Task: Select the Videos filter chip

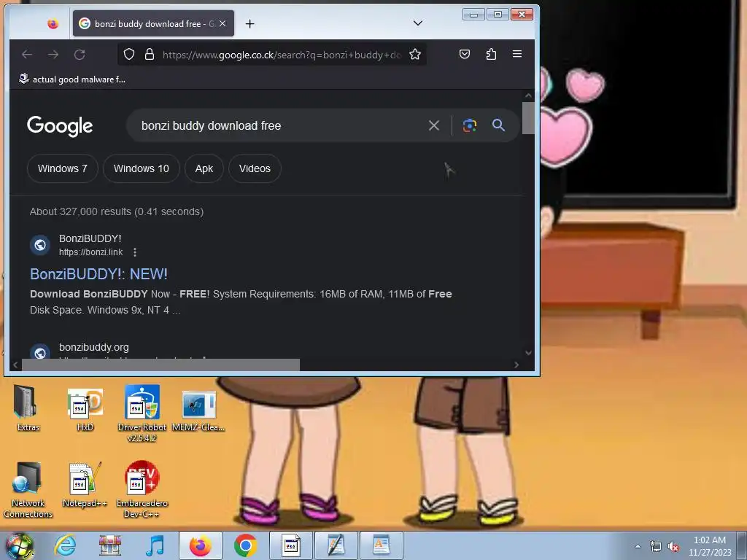Action: (x=255, y=168)
